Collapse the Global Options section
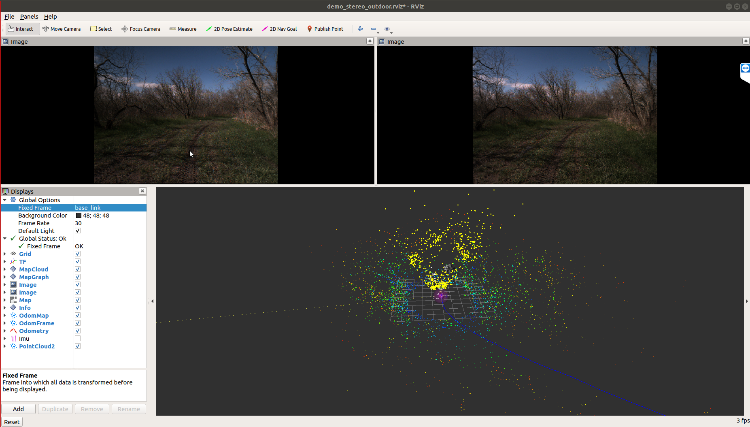The width and height of the screenshot is (750, 427). (4, 200)
